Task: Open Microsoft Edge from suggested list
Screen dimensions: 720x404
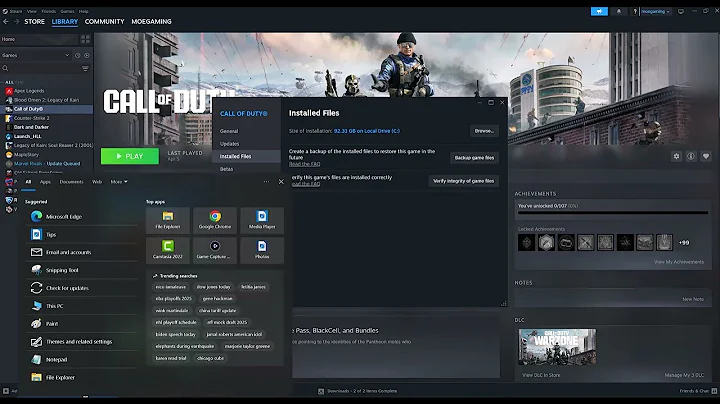Action: click(82, 216)
